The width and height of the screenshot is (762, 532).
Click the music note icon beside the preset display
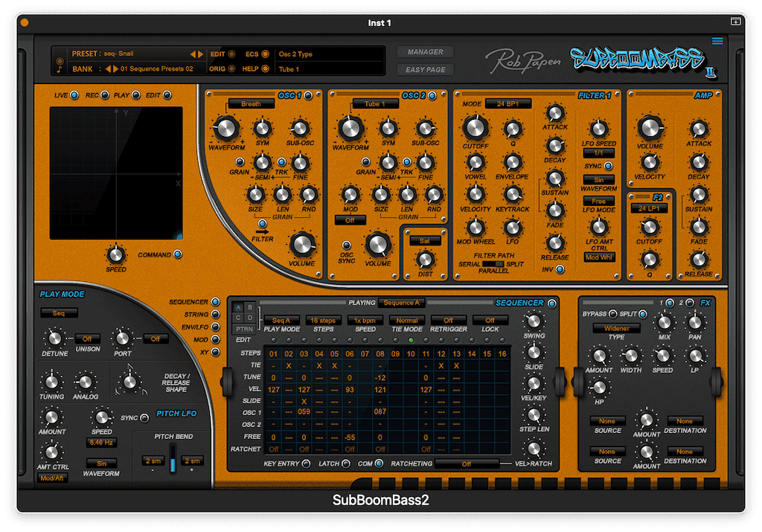point(60,68)
